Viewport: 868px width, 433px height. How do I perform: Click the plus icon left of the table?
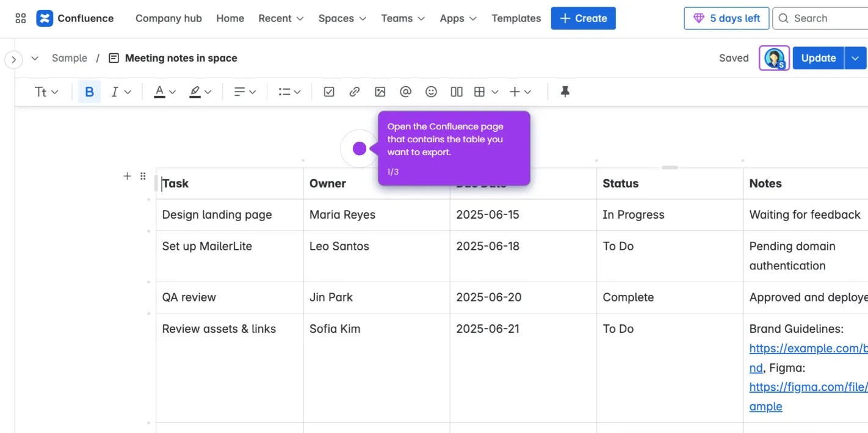point(127,176)
